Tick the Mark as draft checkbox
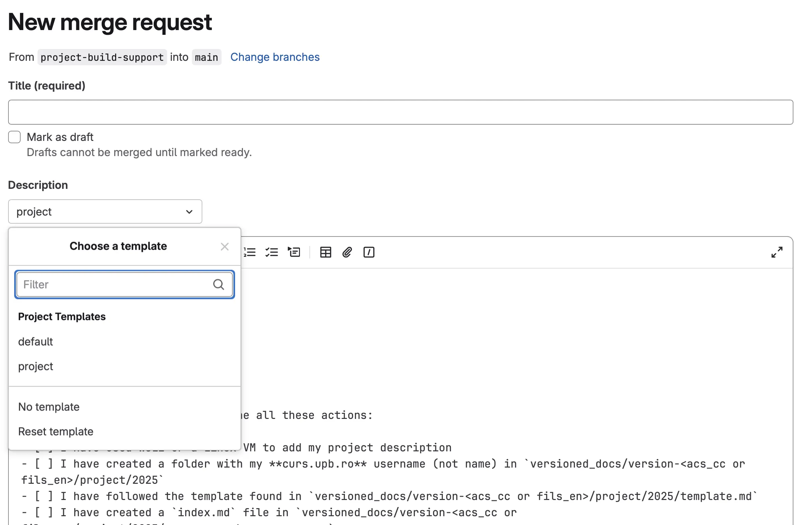 (x=14, y=137)
